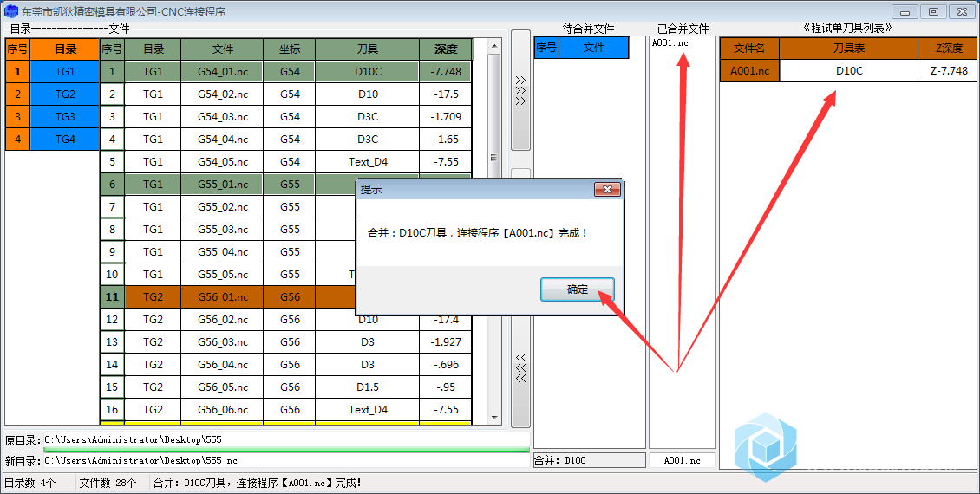Select the G56_02.nc file cell

223,319
